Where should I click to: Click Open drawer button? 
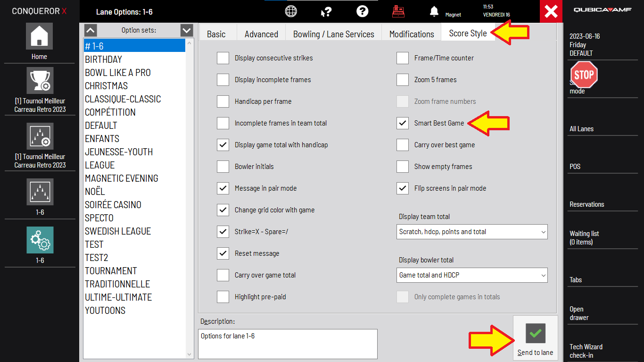pyautogui.click(x=603, y=313)
